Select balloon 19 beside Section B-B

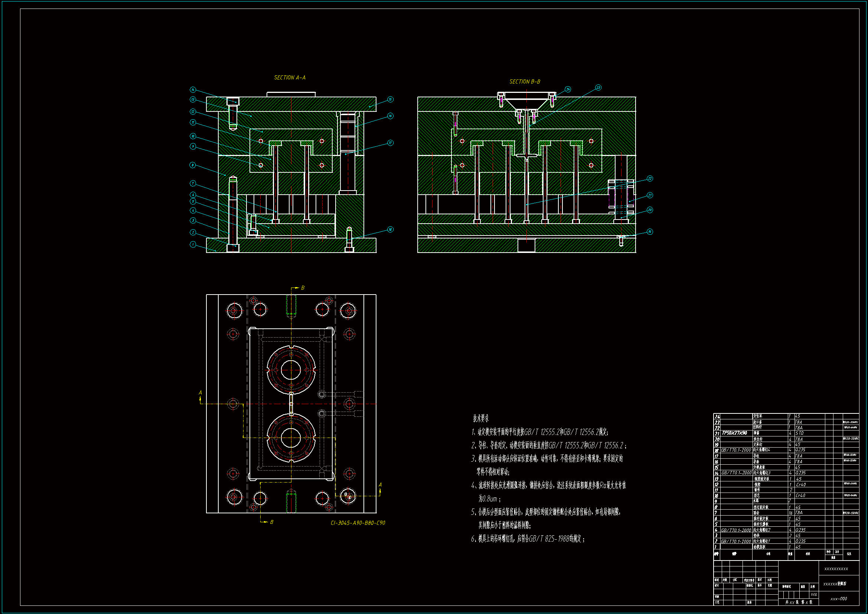(649, 231)
